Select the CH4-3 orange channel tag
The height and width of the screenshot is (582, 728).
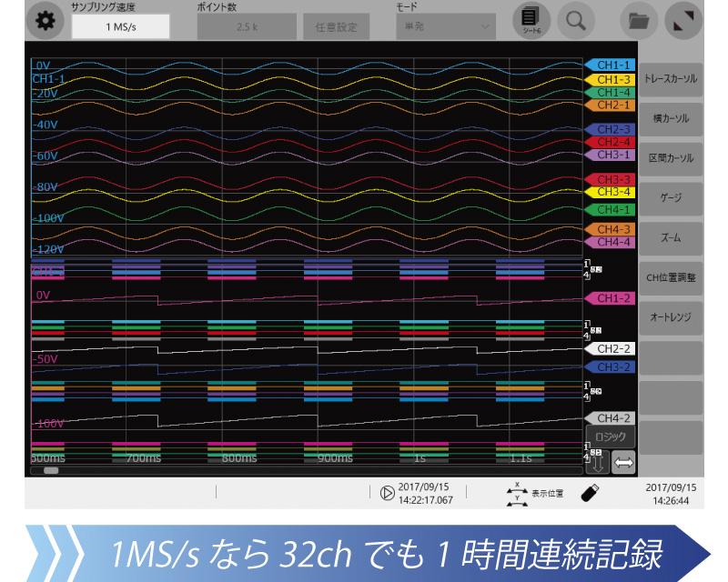tap(610, 229)
